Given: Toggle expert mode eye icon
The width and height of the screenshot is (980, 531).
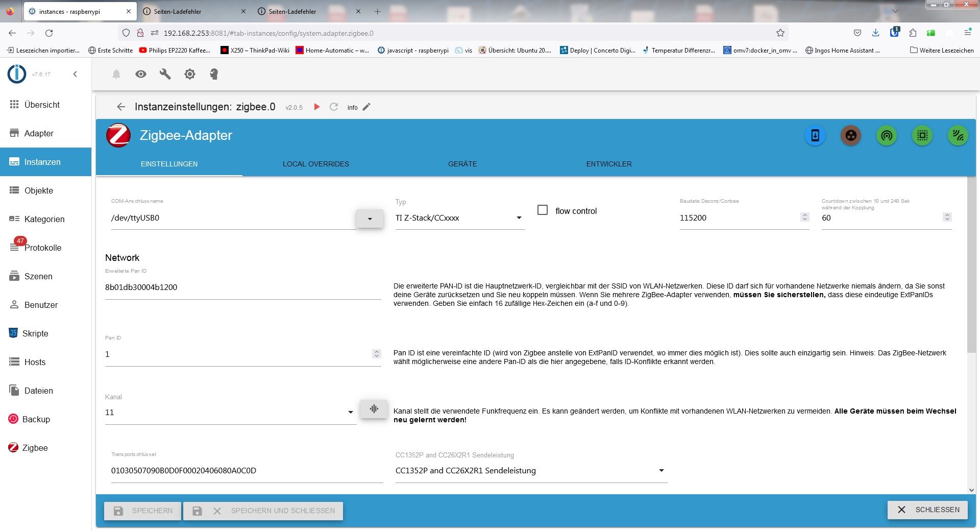Looking at the screenshot, I should pyautogui.click(x=141, y=75).
